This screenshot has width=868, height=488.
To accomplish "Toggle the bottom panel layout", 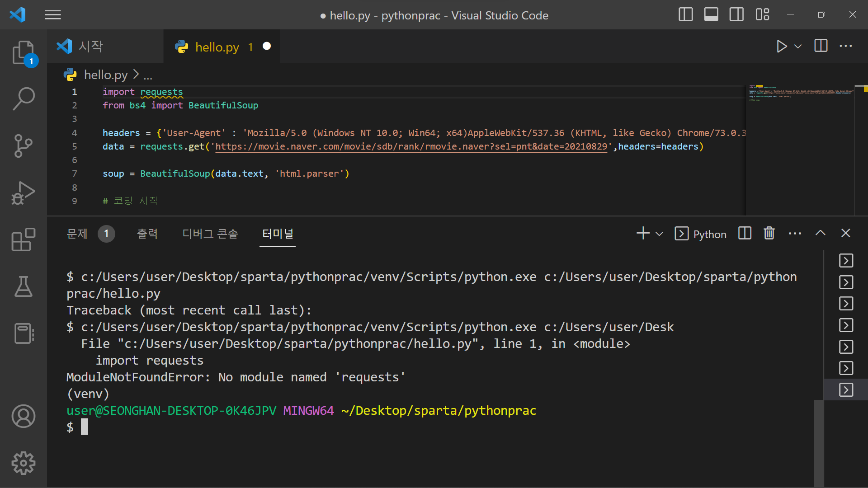I will 711,15.
